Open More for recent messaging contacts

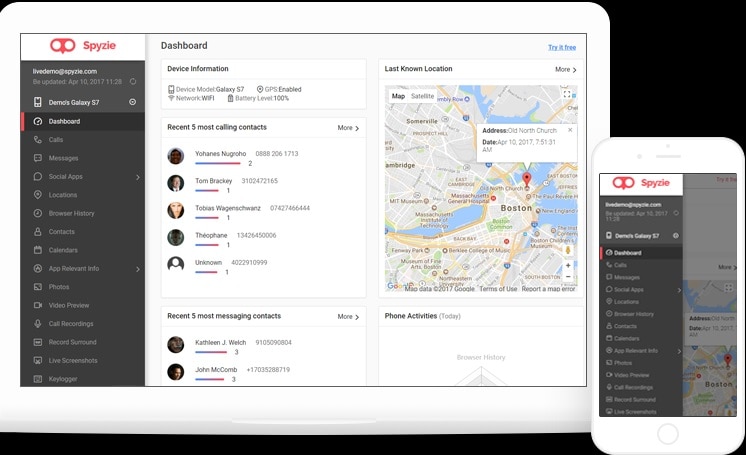[x=348, y=317]
